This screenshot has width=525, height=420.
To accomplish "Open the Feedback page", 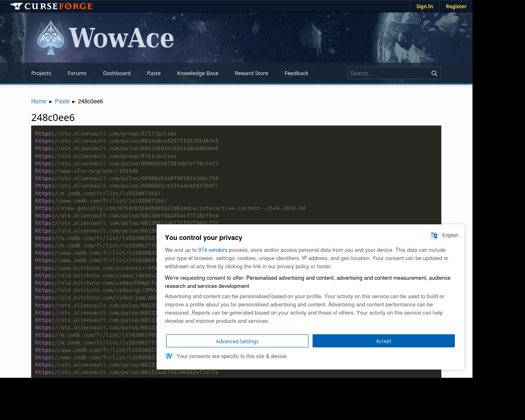I will (297, 73).
